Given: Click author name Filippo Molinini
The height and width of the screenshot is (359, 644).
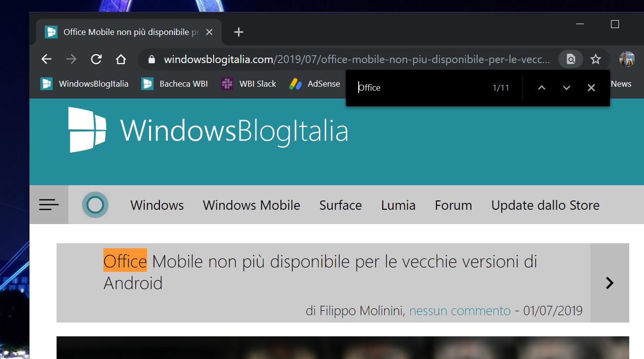Looking at the screenshot, I should click(x=362, y=311).
